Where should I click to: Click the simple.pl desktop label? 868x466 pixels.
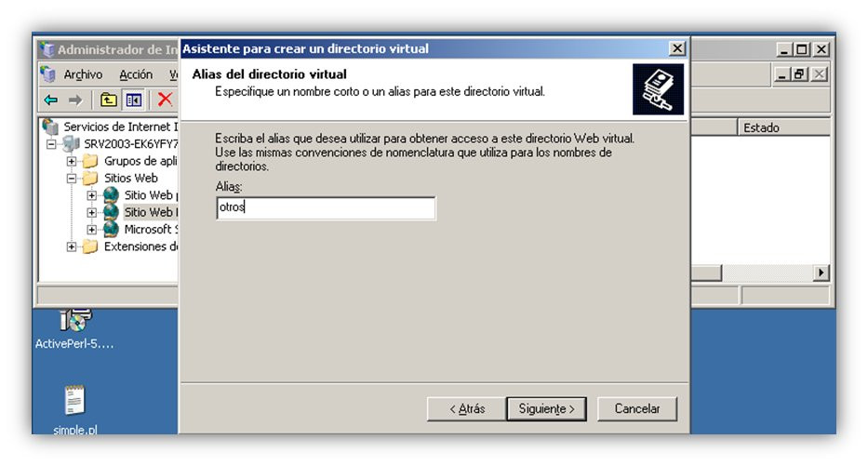(x=74, y=430)
